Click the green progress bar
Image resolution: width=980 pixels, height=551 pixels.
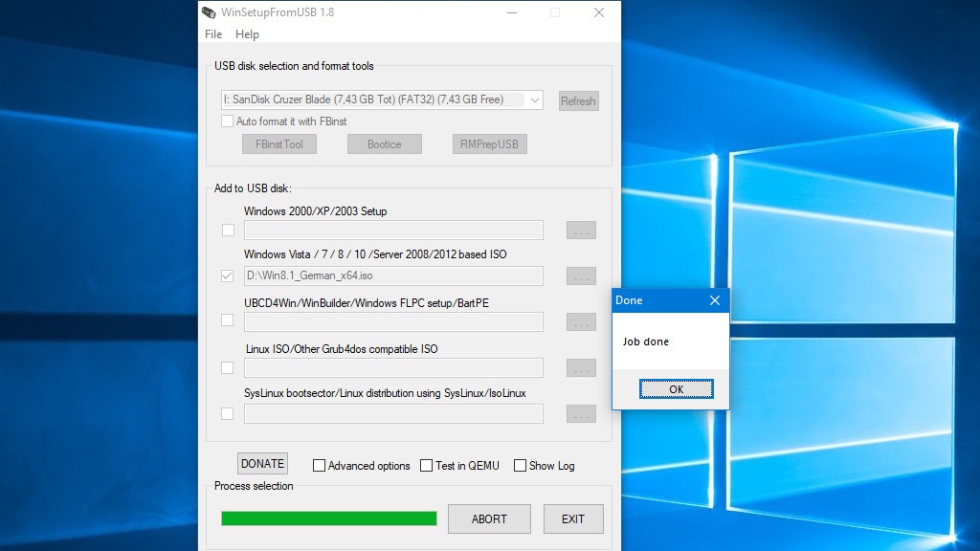(x=328, y=518)
